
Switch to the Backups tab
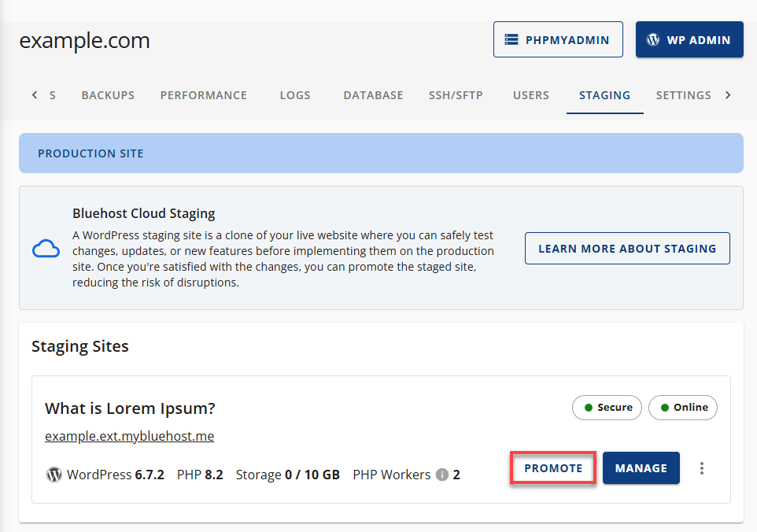pyautogui.click(x=108, y=94)
